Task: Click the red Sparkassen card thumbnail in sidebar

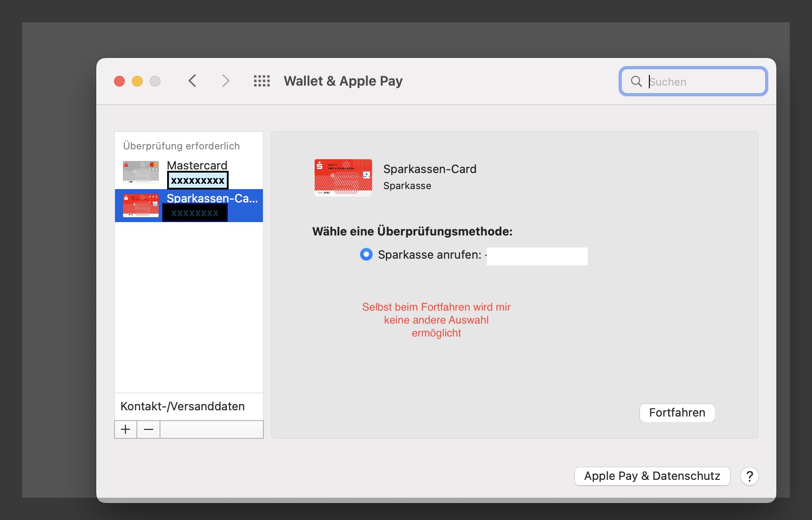Action: tap(141, 206)
